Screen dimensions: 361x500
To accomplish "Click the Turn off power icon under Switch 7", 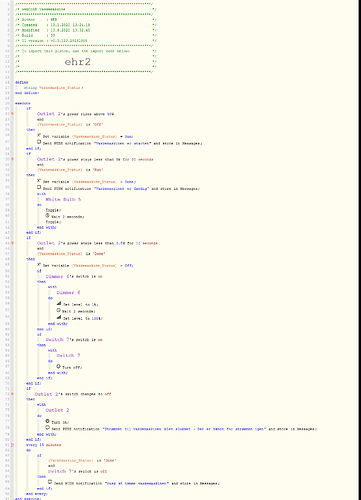I will pos(58,366).
